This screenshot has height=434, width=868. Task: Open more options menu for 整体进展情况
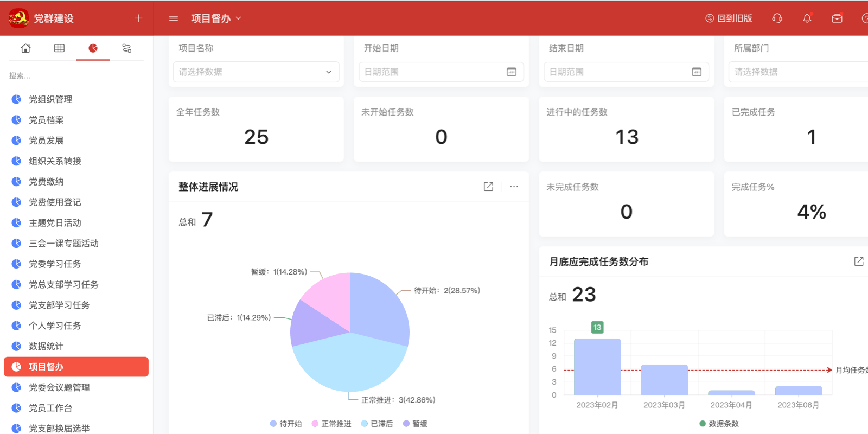pyautogui.click(x=514, y=187)
